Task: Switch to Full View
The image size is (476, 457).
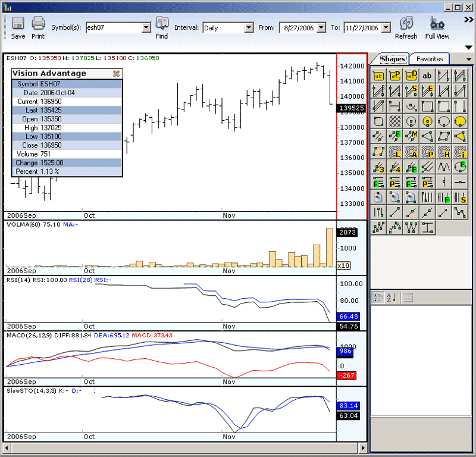Action: (437, 28)
